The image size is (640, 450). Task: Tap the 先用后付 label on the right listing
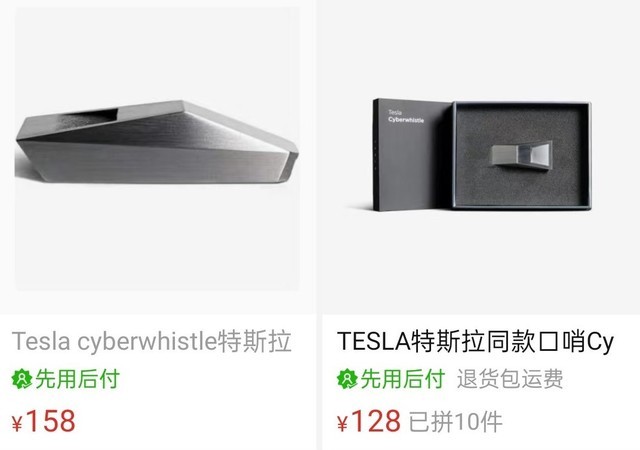[403, 379]
